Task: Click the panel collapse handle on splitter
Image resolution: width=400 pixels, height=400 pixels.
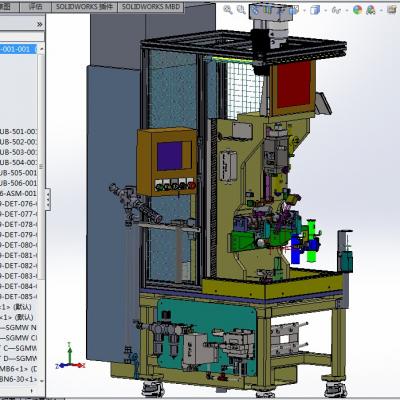Action: [48, 199]
